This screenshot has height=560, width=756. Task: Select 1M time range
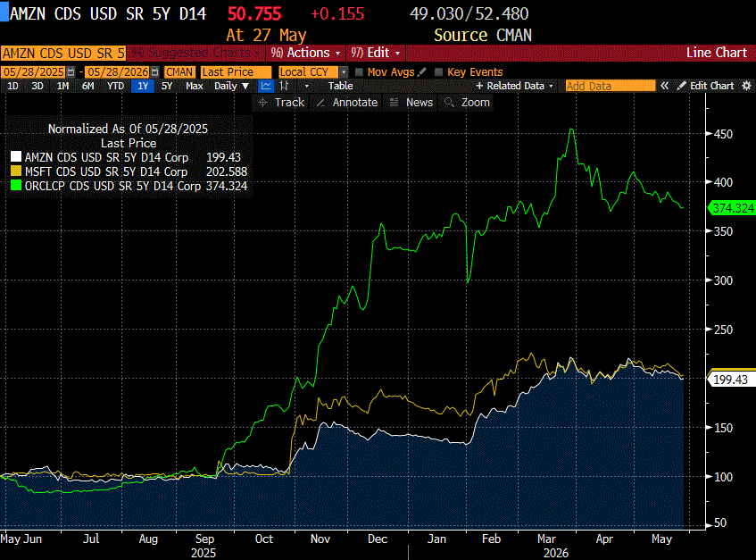click(62, 86)
